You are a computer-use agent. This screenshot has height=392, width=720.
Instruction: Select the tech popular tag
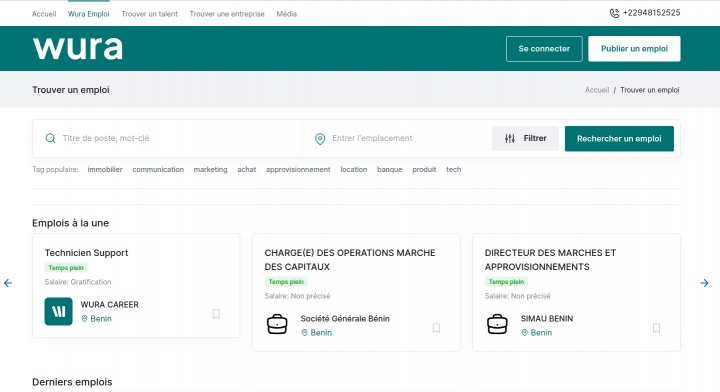(454, 169)
